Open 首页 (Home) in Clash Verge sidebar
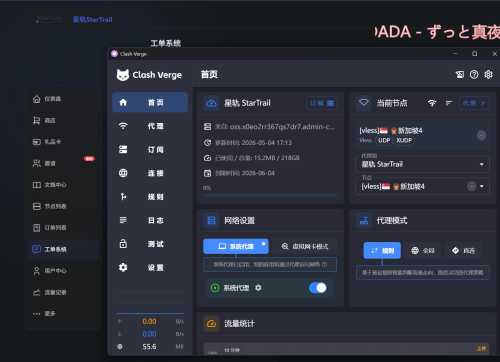Image resolution: width=500 pixels, height=362 pixels. 150,102
